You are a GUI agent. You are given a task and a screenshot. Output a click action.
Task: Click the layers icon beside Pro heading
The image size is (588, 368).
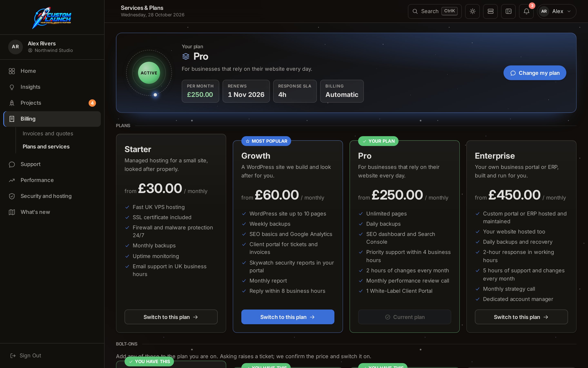tap(186, 56)
